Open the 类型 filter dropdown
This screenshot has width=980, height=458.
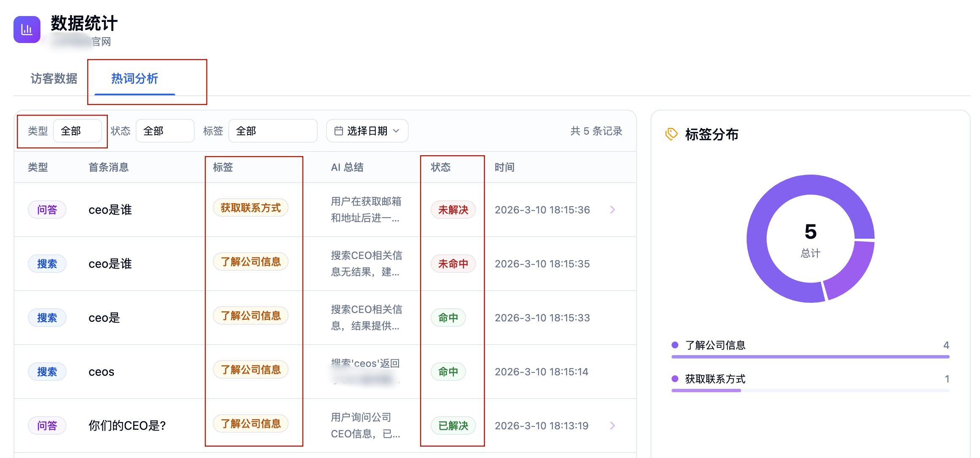[x=78, y=131]
